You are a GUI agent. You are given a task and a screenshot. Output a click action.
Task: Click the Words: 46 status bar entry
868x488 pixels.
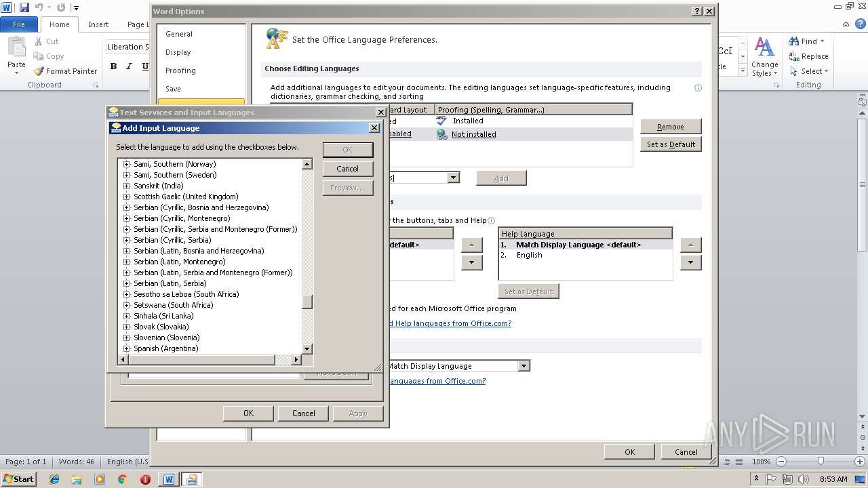pos(76,462)
